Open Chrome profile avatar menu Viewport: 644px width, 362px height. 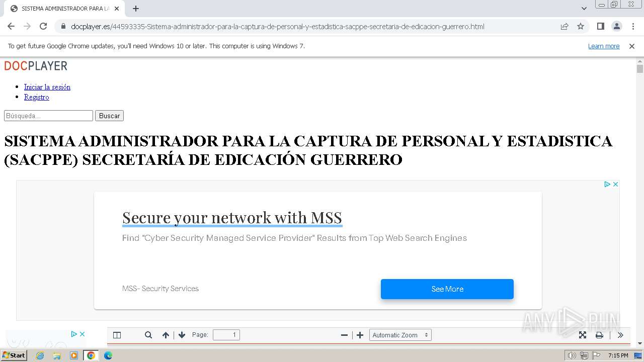pos(617,27)
